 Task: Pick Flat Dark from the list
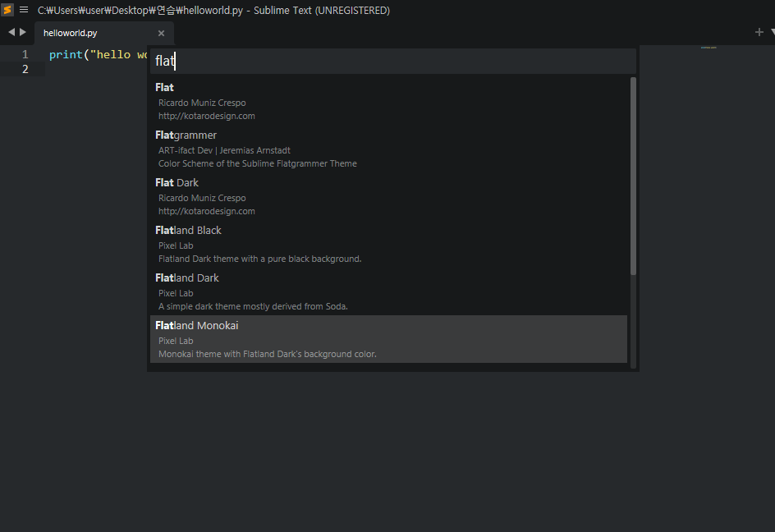pyautogui.click(x=388, y=196)
